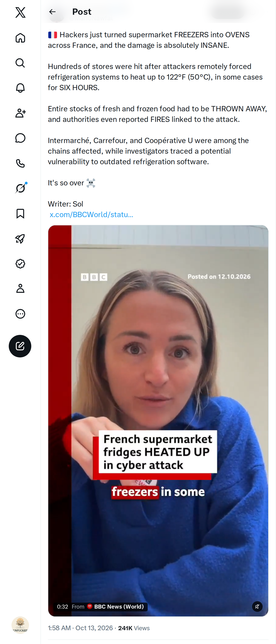Compose a new post button
Image resolution: width=276 pixels, height=644 pixels.
click(20, 346)
